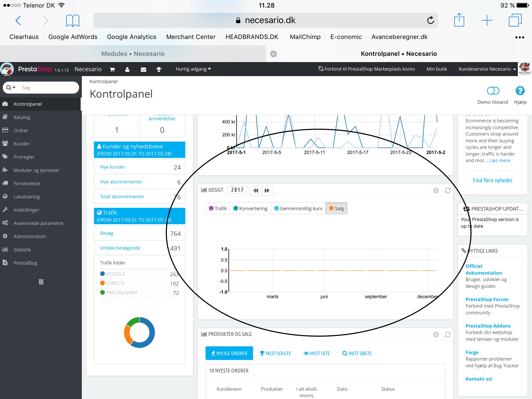Open the Forge bug tracker link
The width and height of the screenshot is (532, 399).
tap(472, 352)
